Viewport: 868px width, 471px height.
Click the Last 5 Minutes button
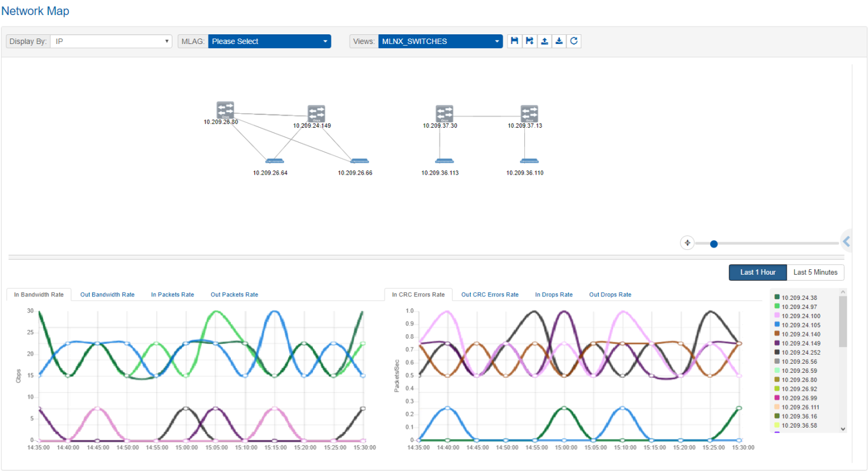tap(815, 272)
